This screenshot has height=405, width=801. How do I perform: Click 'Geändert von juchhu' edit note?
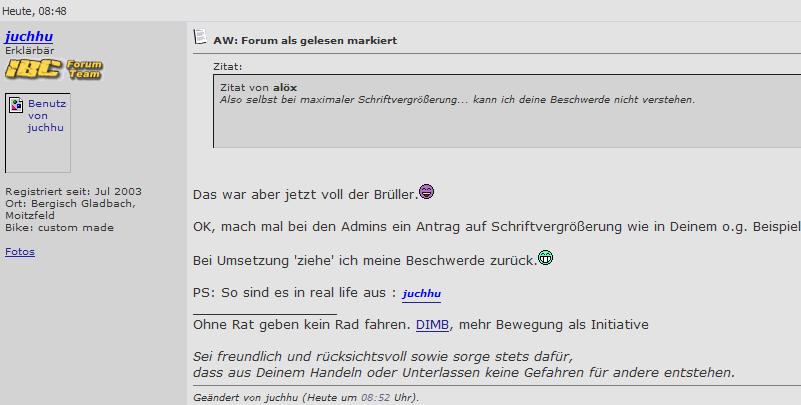coord(306,397)
